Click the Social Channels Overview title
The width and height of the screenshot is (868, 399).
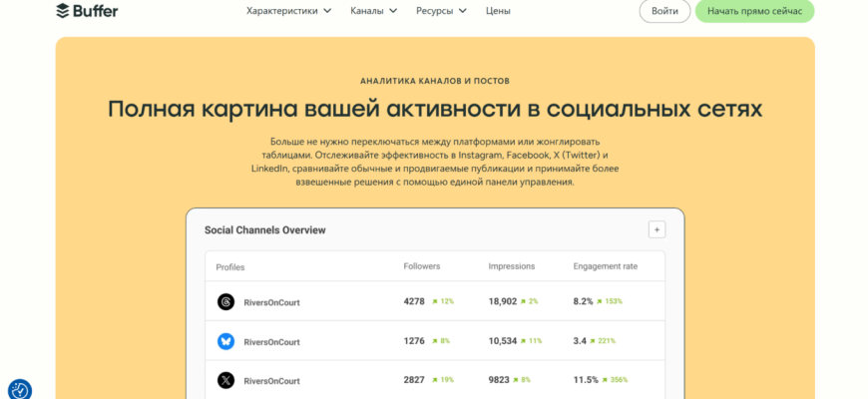coord(264,230)
